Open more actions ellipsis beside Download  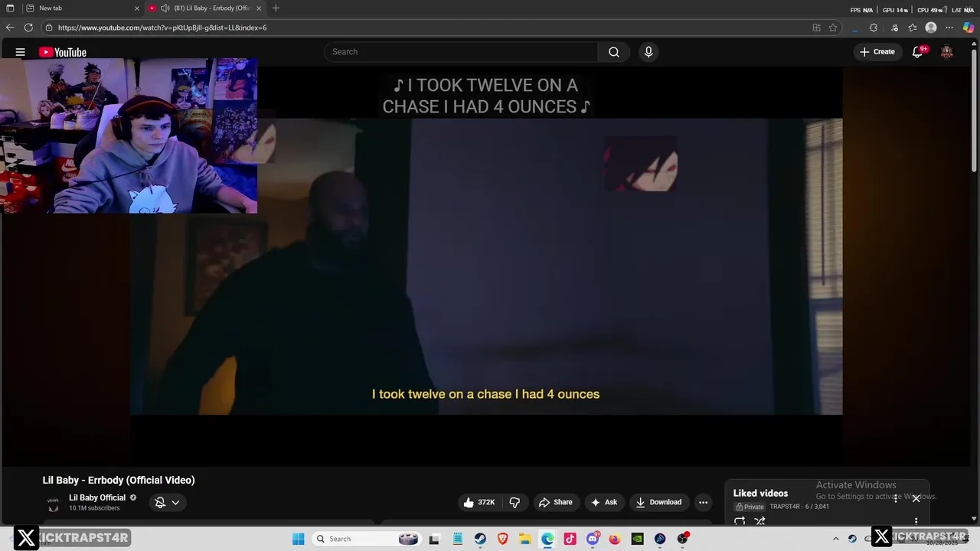click(703, 502)
